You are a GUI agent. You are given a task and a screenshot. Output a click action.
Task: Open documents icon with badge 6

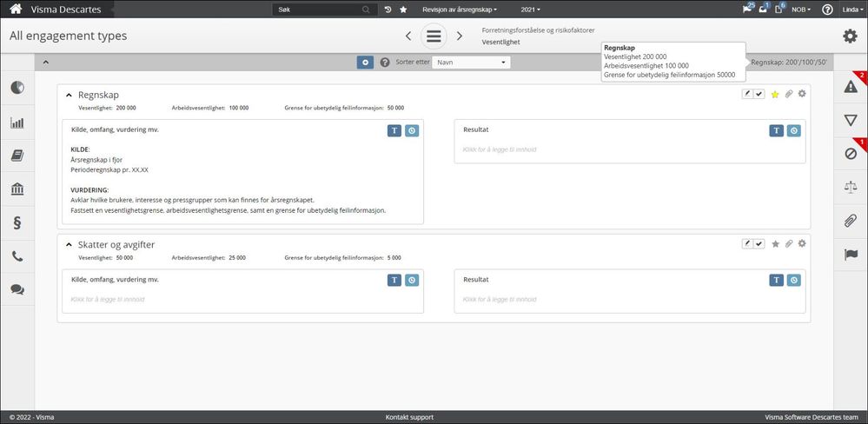coord(779,9)
